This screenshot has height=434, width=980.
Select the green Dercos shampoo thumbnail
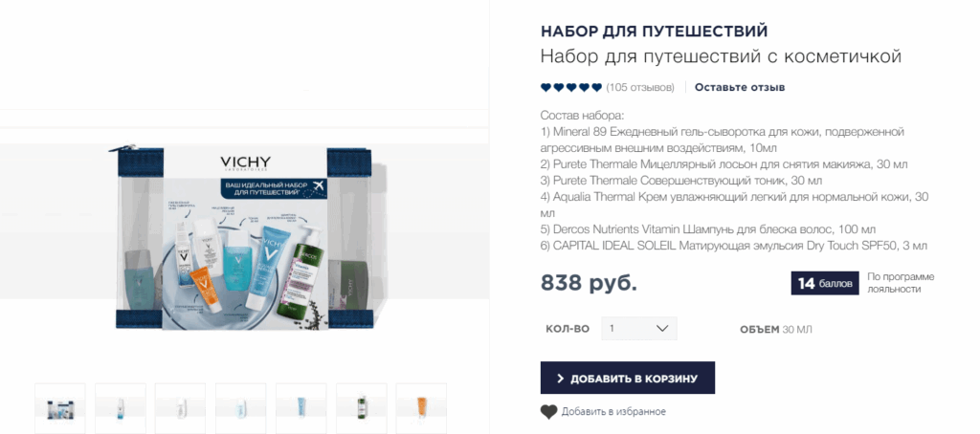point(362,408)
